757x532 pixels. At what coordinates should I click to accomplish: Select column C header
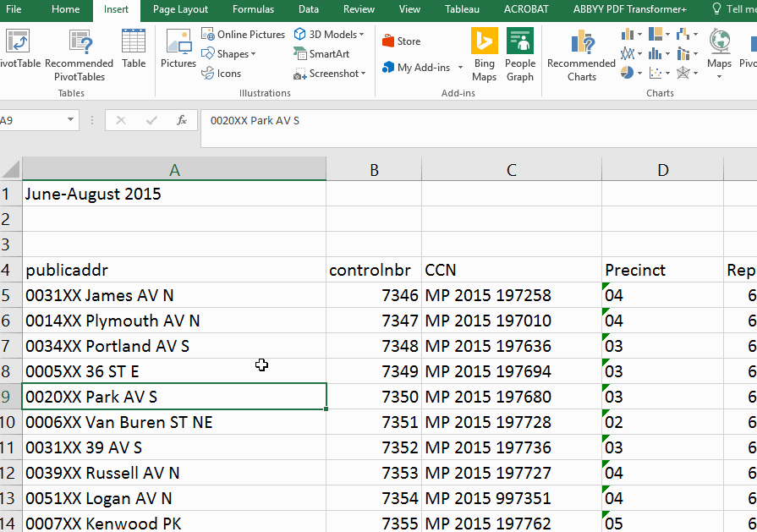coord(512,169)
